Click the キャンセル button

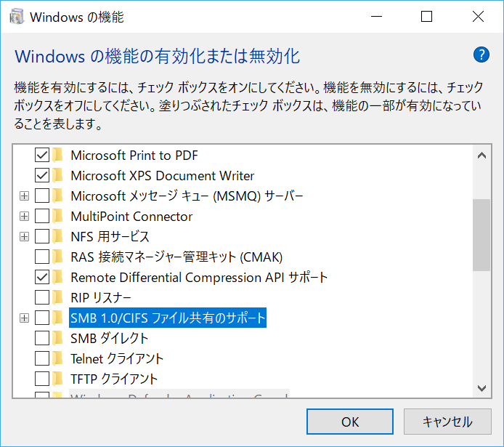pos(447,422)
